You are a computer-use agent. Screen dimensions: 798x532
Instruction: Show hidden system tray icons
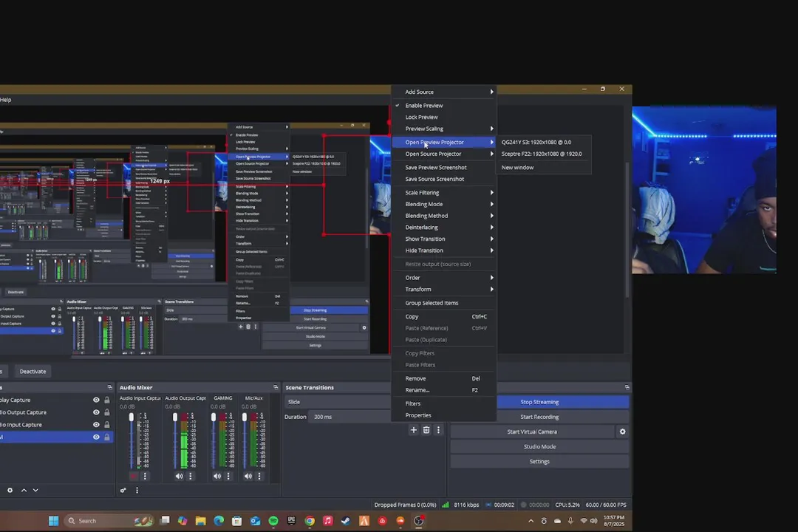531,521
